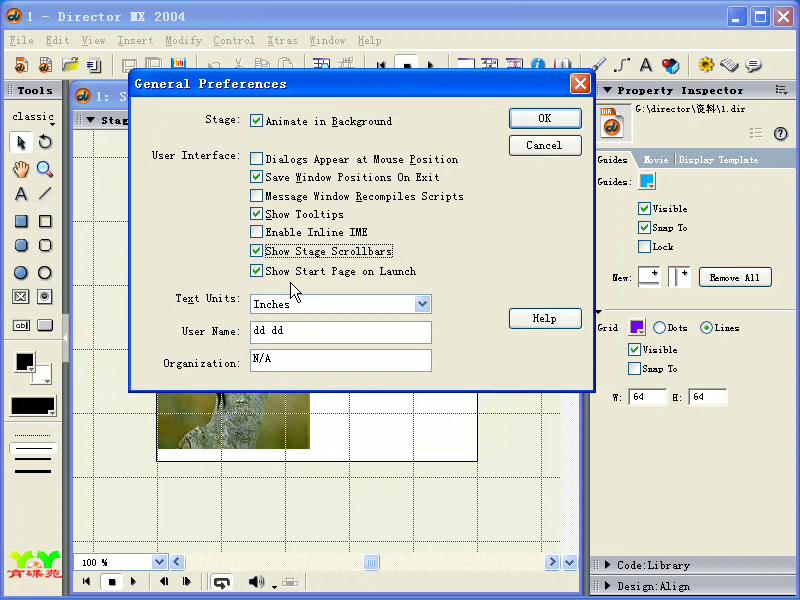Toggle loop playback at stage bottom

(x=221, y=582)
